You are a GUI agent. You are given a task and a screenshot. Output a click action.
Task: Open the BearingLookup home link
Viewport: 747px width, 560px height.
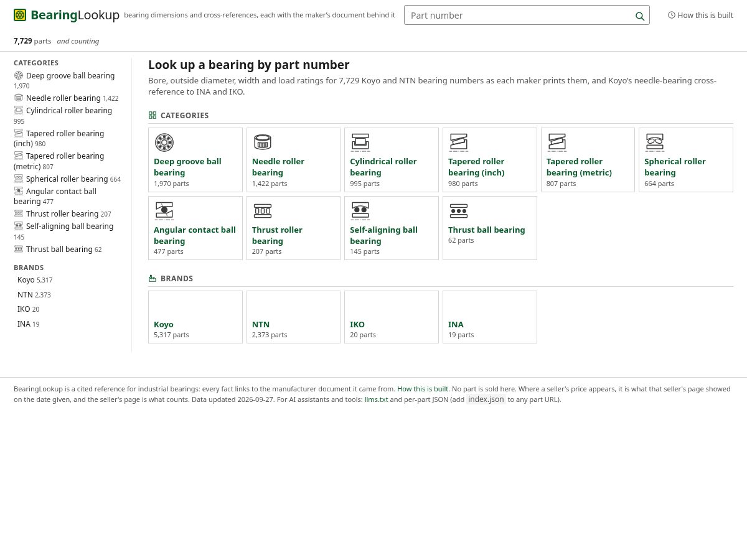[x=67, y=15]
